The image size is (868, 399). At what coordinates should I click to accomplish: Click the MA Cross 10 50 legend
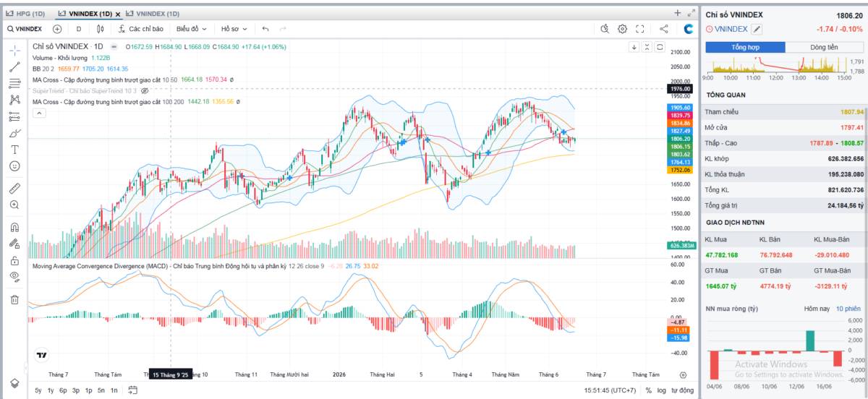pos(104,80)
